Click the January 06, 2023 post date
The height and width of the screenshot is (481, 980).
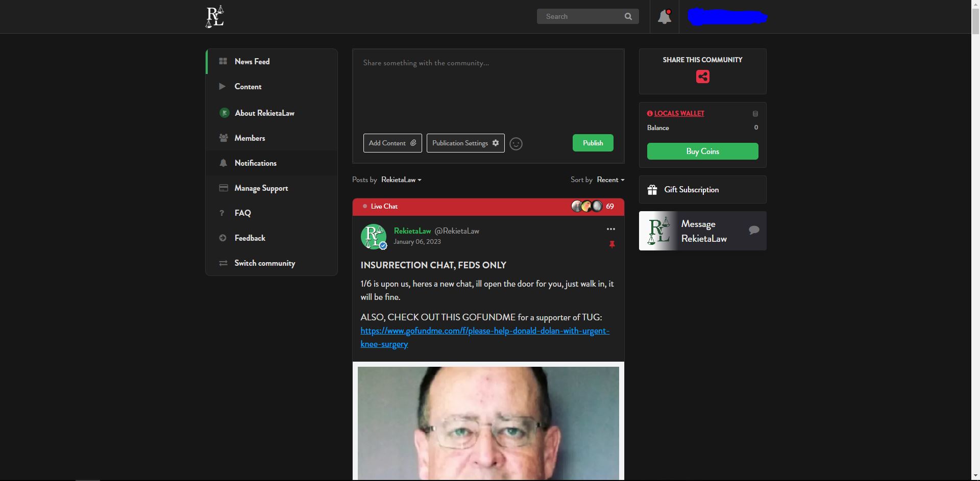(417, 242)
